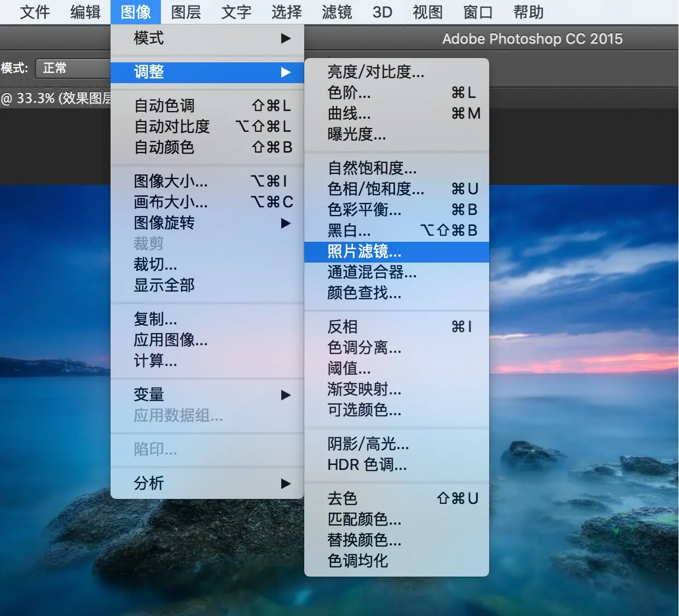Select the 33.3% document tab
Viewport: 679px width, 616px height.
click(x=55, y=98)
